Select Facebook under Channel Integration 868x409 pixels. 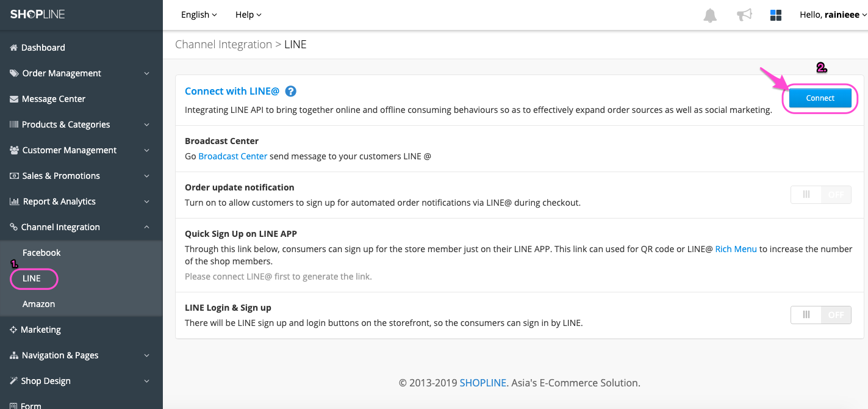[41, 253]
